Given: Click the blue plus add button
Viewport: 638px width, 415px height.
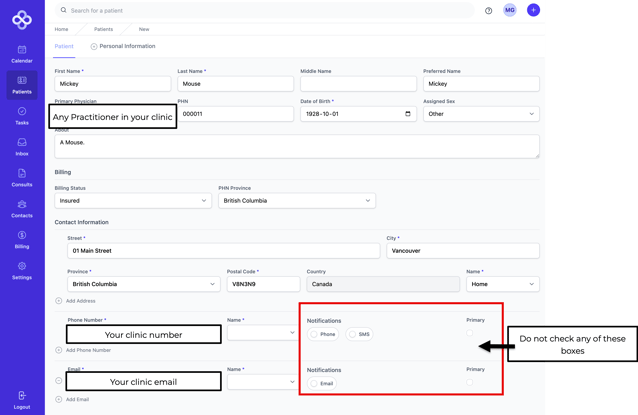Looking at the screenshot, I should tap(533, 10).
